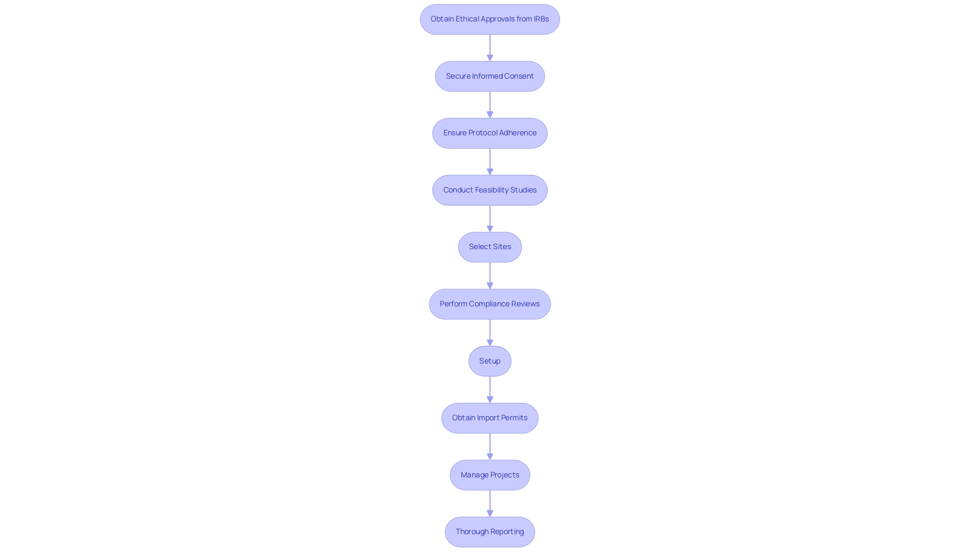Click the Obtain Import Permits node
The image size is (980, 553).
[490, 418]
